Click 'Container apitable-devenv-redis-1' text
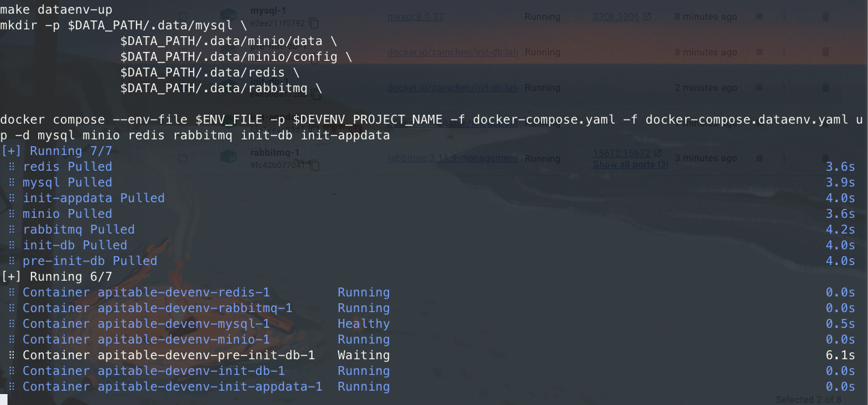The width and height of the screenshot is (868, 405). tap(146, 292)
